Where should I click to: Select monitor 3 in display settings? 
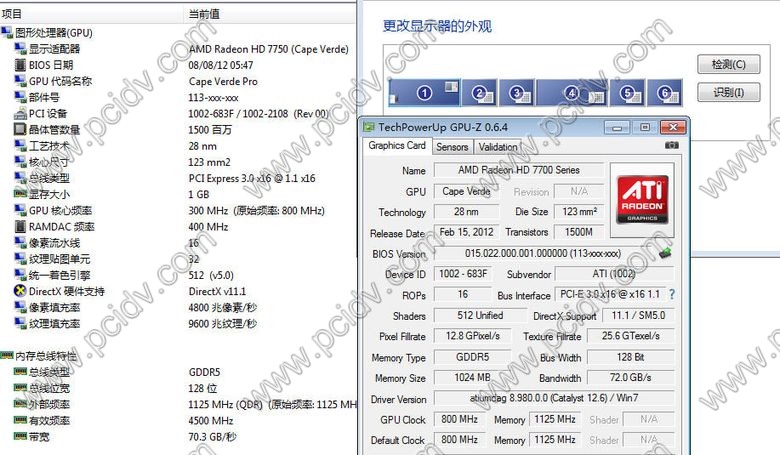[x=517, y=93]
